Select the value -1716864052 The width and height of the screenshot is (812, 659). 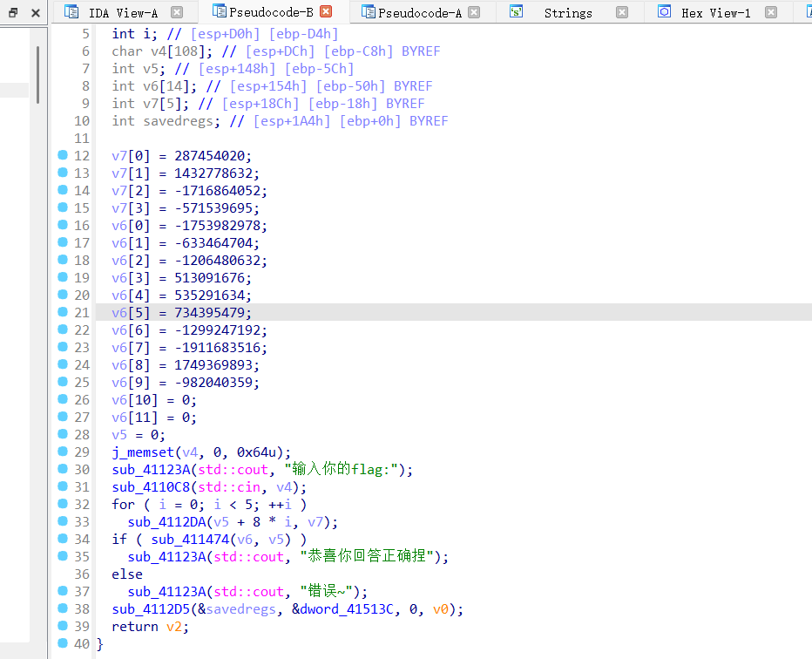click(217, 191)
